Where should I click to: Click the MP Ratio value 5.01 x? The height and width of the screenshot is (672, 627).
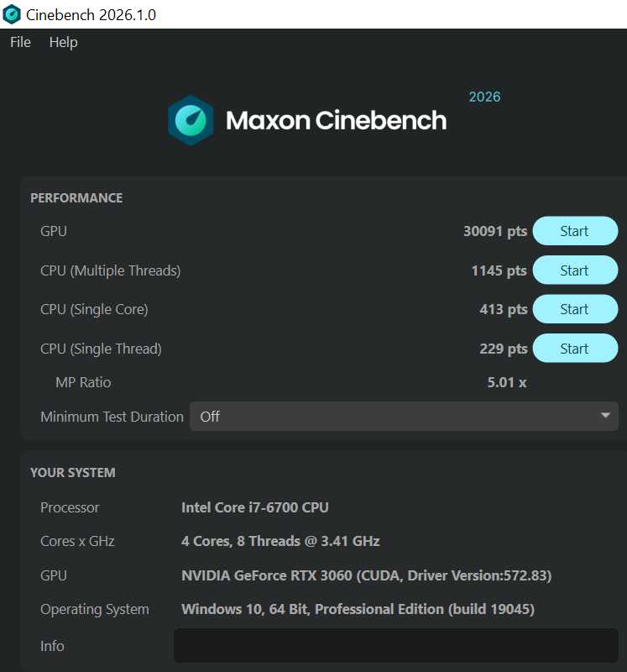tap(507, 382)
